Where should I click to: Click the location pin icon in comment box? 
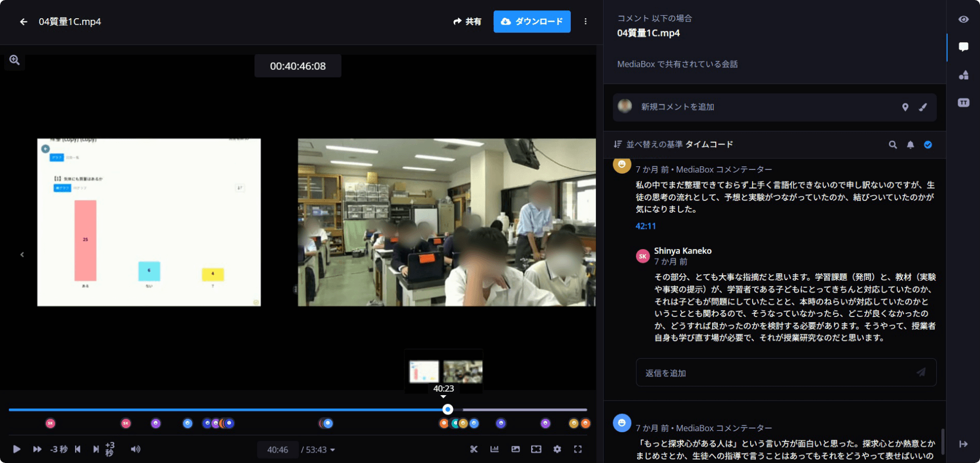905,107
